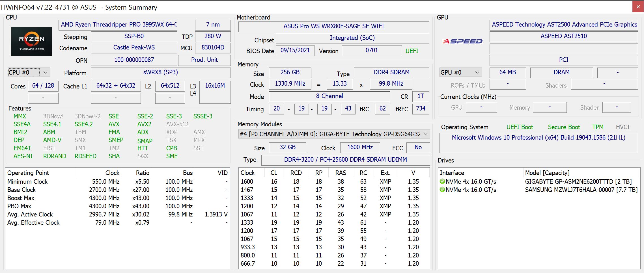Click the AVX2 feature label
Image resolution: width=644 pixels, height=273 pixels.
tap(144, 124)
